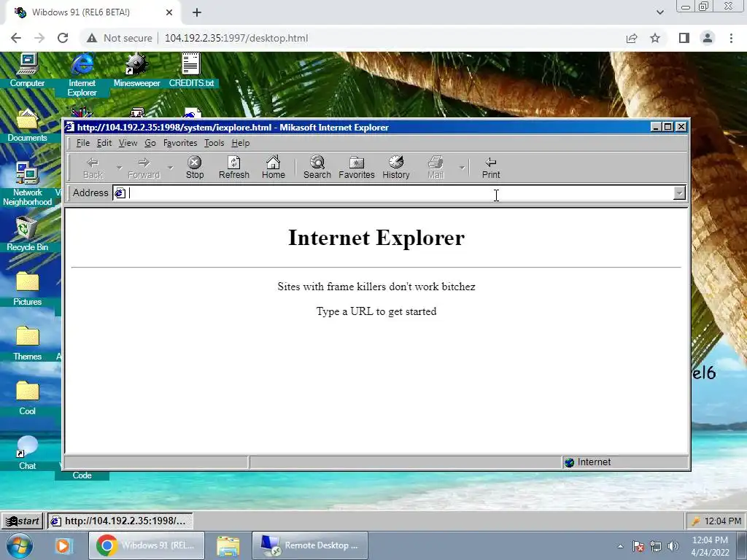Refresh the page using the toolbar icon
The width and height of the screenshot is (747, 560).
pos(234,168)
